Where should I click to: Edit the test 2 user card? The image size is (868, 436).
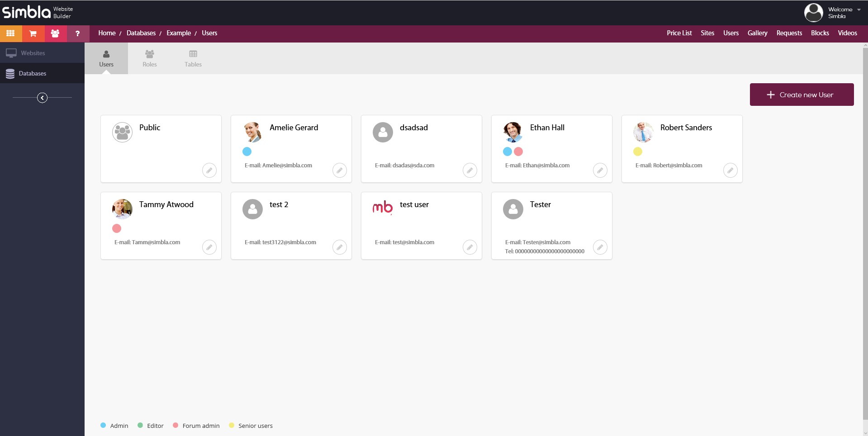[x=340, y=247]
